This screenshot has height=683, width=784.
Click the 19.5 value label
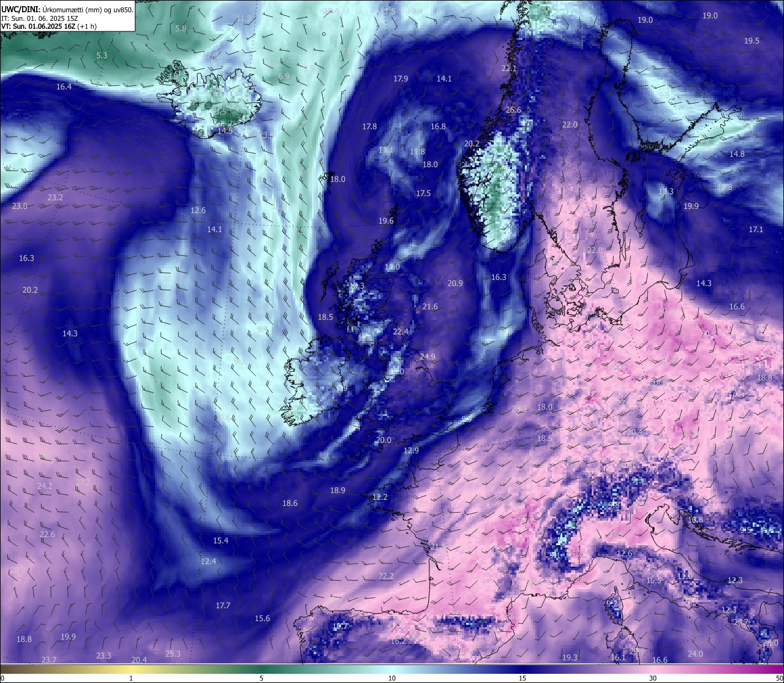click(x=752, y=41)
